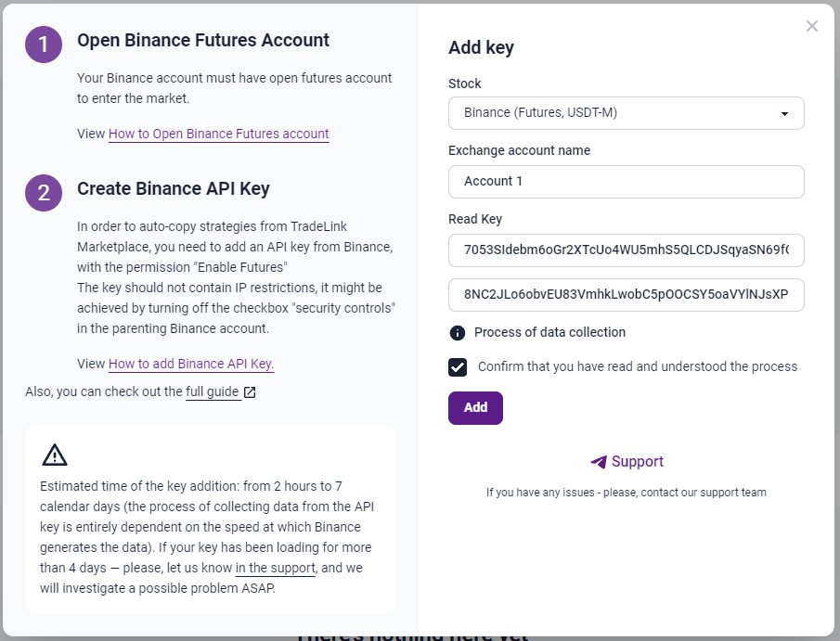Click the purple step 1 circle
840x641 pixels.
point(44,45)
